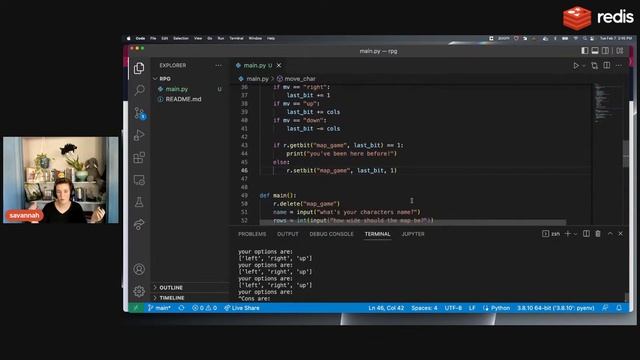Change the LF end of line sequence

(472, 308)
